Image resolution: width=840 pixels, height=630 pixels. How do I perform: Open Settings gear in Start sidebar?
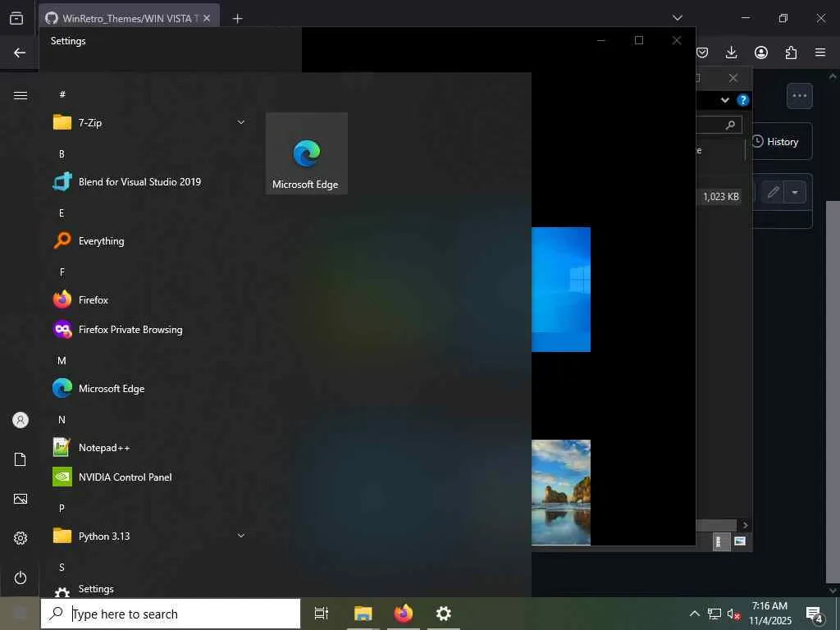coord(21,538)
